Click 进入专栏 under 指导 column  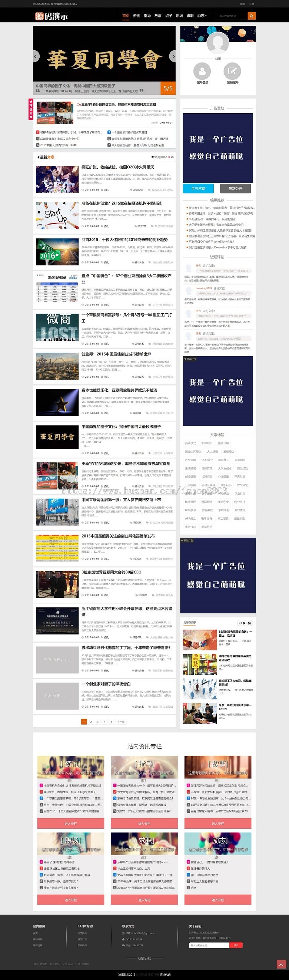[144, 824]
